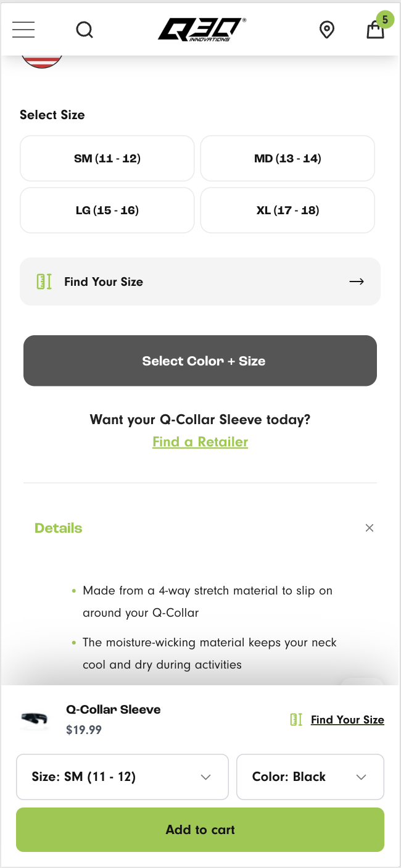Select size MD (13 - 14)
This screenshot has width=401, height=868.
(287, 158)
